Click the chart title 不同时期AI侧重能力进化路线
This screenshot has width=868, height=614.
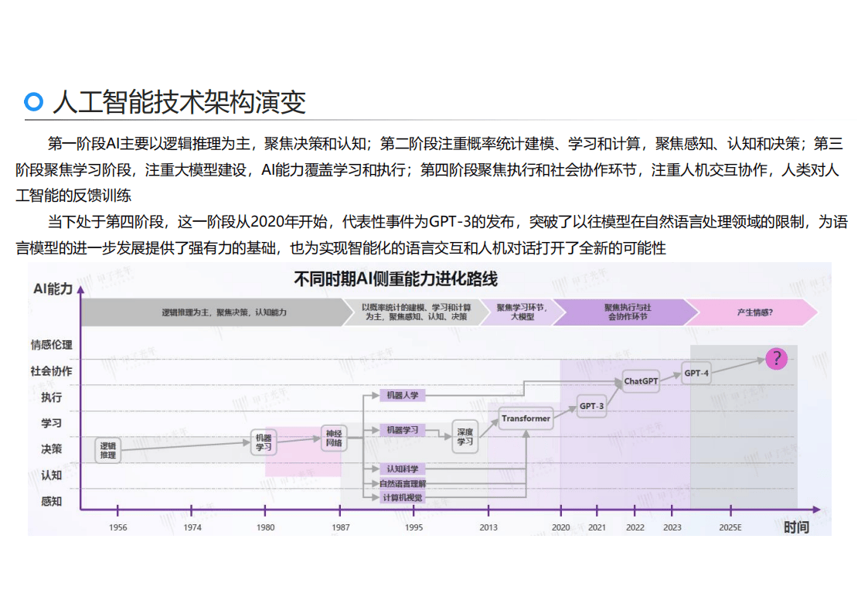[x=395, y=278]
